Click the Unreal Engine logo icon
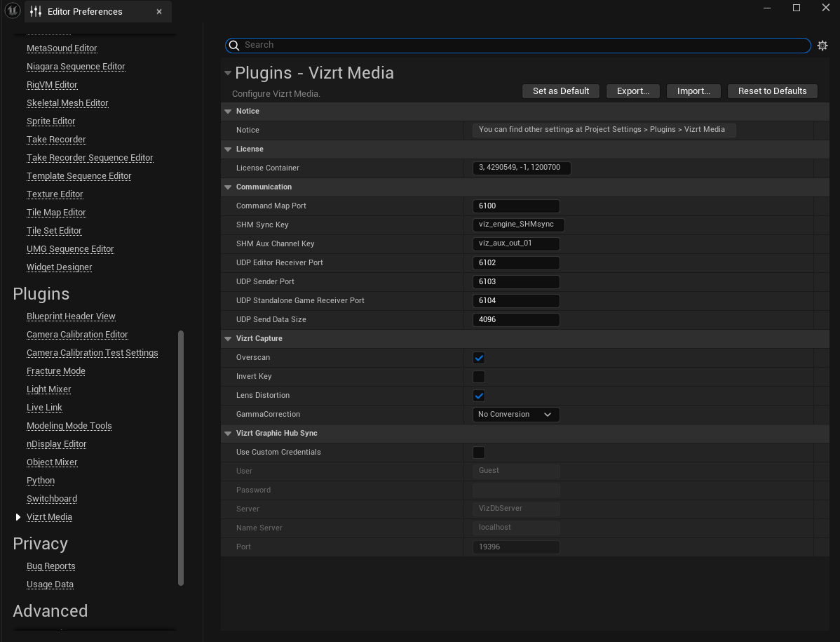 point(12,11)
